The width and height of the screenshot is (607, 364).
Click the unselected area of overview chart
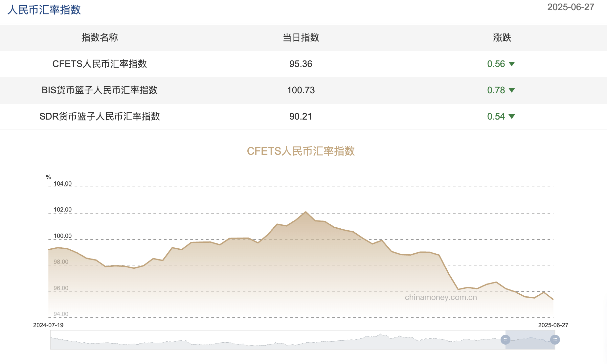(278, 340)
